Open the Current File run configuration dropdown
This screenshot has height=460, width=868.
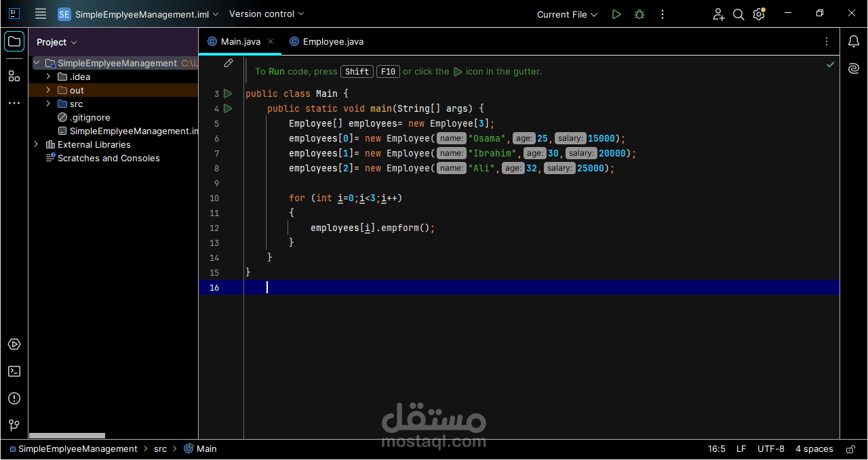click(x=568, y=14)
